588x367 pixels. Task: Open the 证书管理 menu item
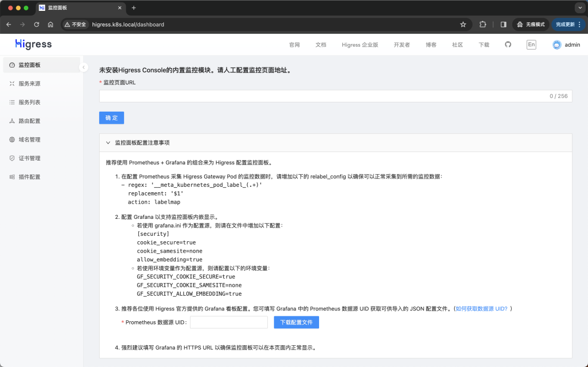[41, 158]
